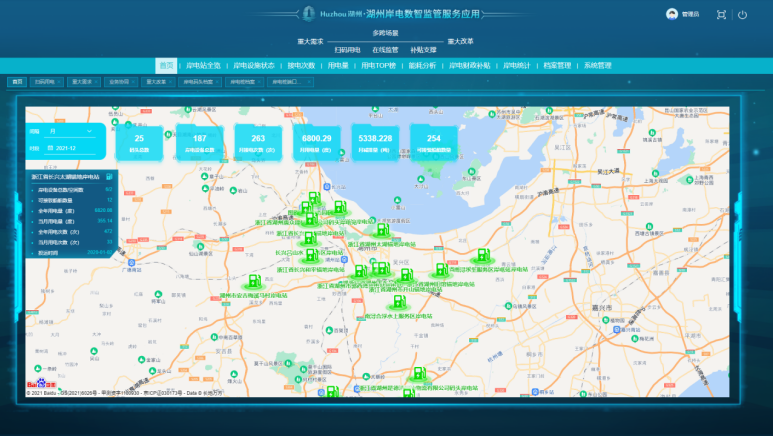Open the 周期 period dropdown
The width and height of the screenshot is (775, 436).
(x=72, y=131)
